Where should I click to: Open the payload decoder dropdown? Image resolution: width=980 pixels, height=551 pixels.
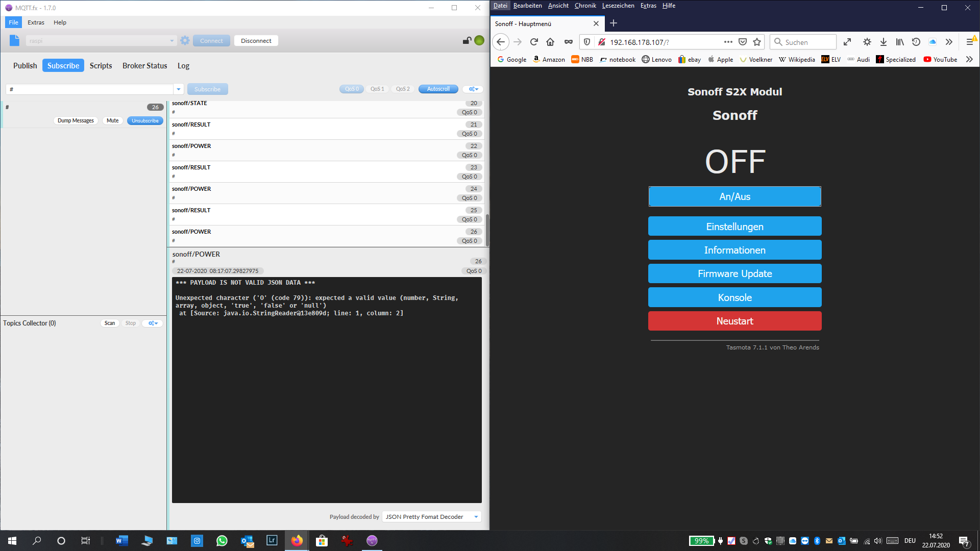(476, 517)
